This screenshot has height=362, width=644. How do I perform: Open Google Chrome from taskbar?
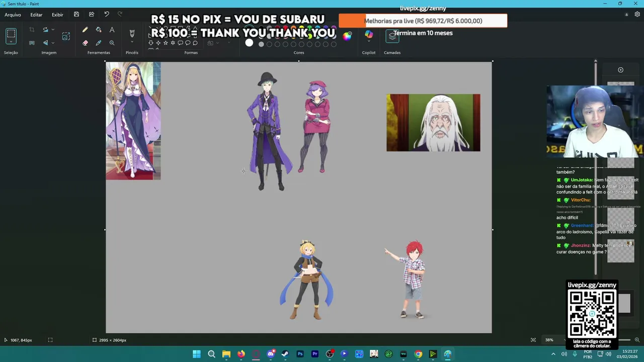click(x=418, y=354)
